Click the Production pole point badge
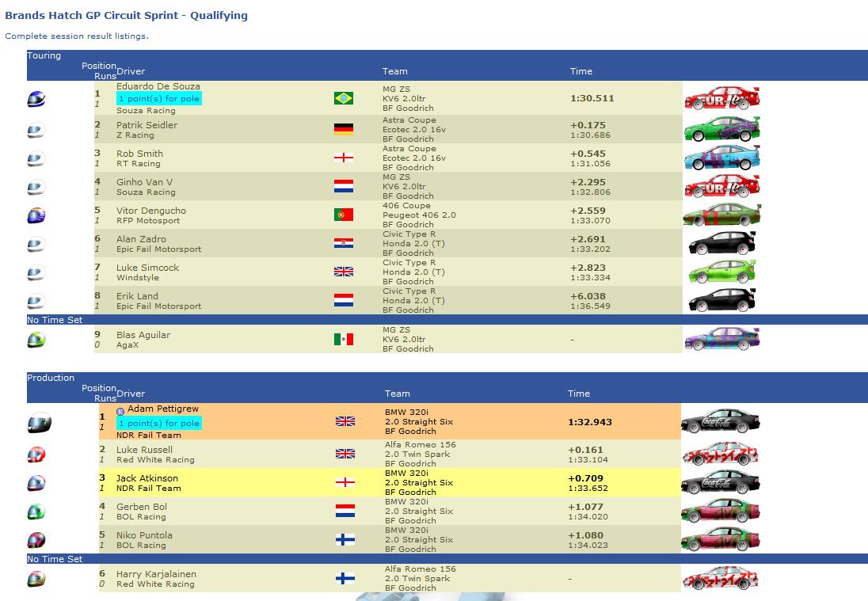Viewport: 868px width, 601px height. coord(159,424)
